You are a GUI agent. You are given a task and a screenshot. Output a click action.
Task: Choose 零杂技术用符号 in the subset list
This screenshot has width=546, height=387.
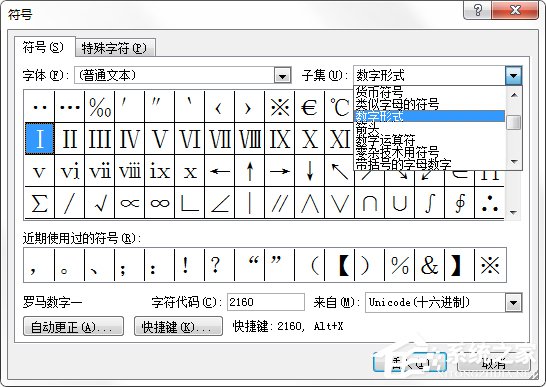click(429, 152)
